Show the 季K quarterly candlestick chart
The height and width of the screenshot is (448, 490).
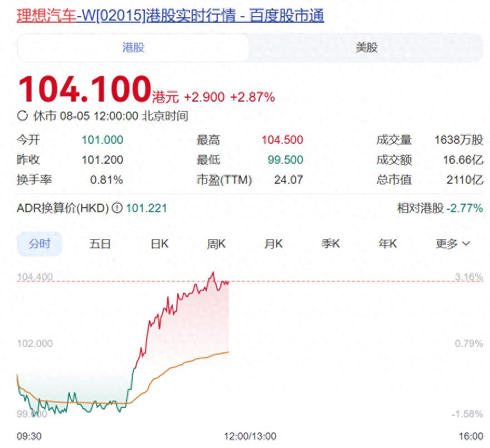click(x=331, y=244)
